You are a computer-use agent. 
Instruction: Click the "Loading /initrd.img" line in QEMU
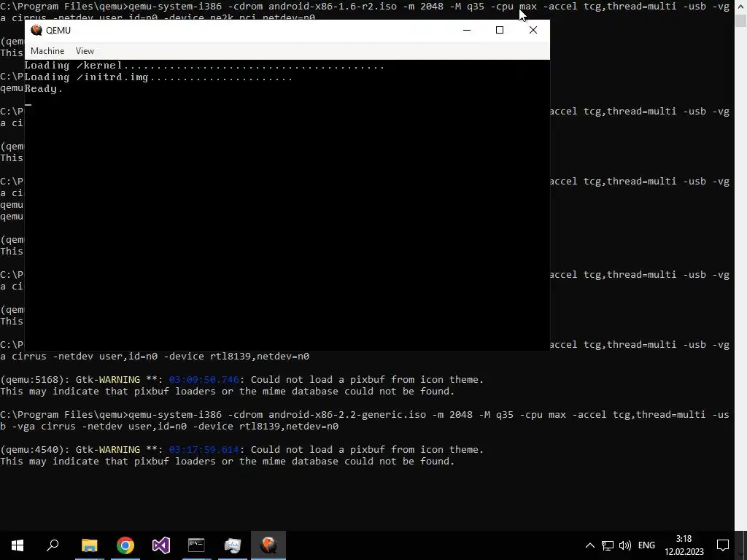(x=158, y=77)
